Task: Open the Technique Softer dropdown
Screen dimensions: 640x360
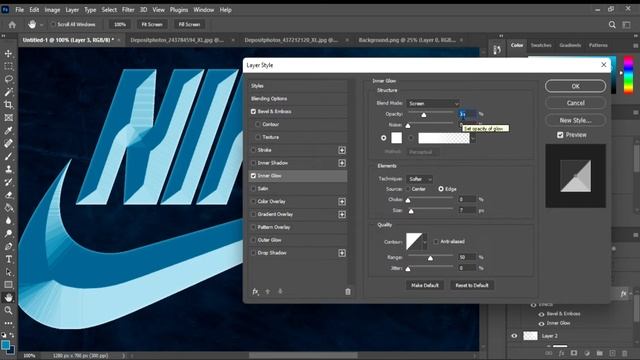Action: (x=419, y=179)
